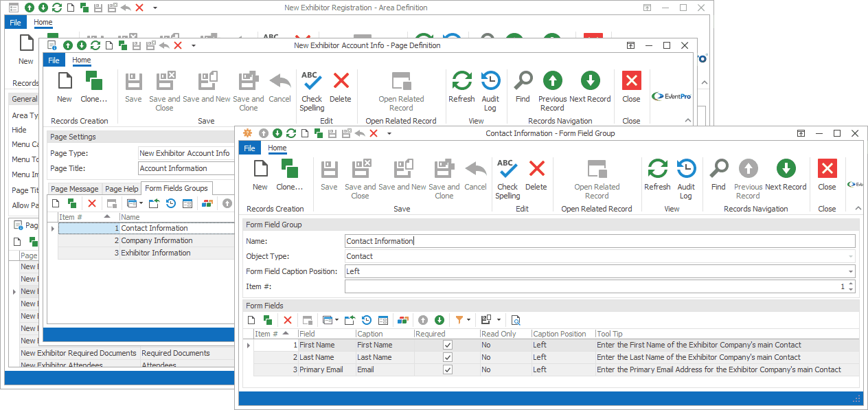Open File tab in Contact Information window
868x410 pixels.
[x=250, y=148]
